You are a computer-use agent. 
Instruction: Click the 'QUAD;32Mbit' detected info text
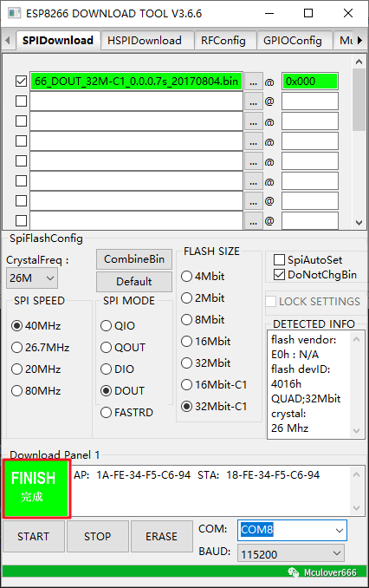pyautogui.click(x=306, y=398)
